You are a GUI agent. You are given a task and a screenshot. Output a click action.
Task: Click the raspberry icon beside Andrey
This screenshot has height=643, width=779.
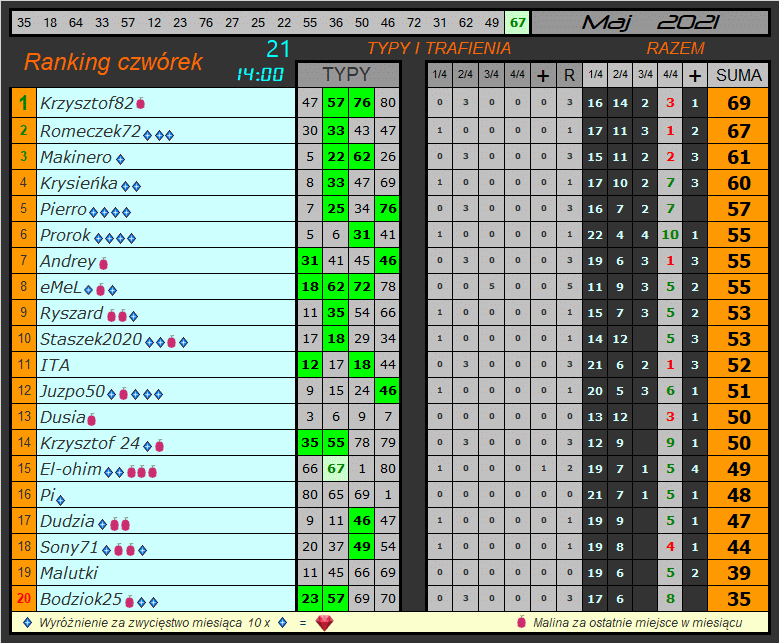coord(103,263)
